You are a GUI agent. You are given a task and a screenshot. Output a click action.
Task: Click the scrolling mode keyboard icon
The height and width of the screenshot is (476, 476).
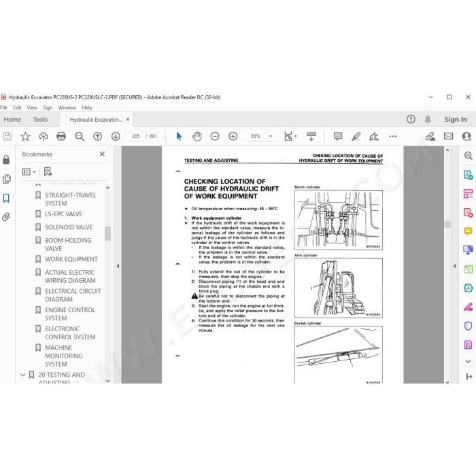coord(311,136)
